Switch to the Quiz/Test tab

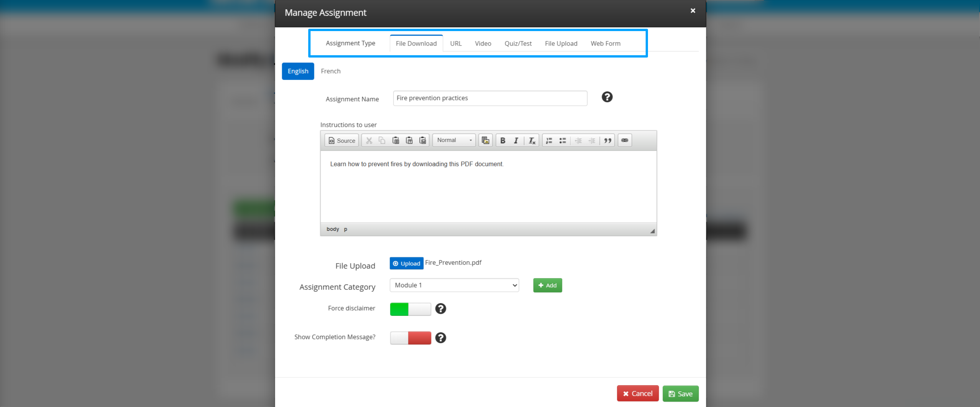pos(518,43)
